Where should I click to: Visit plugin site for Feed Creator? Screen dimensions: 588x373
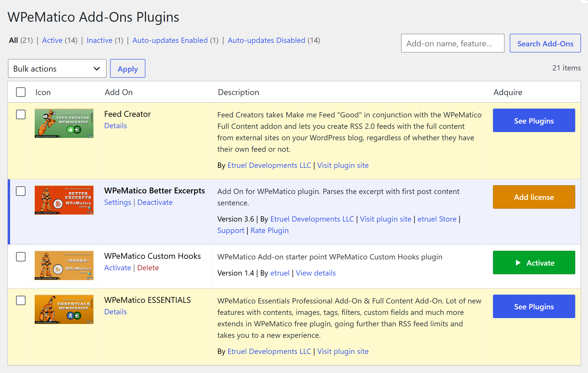(x=343, y=165)
